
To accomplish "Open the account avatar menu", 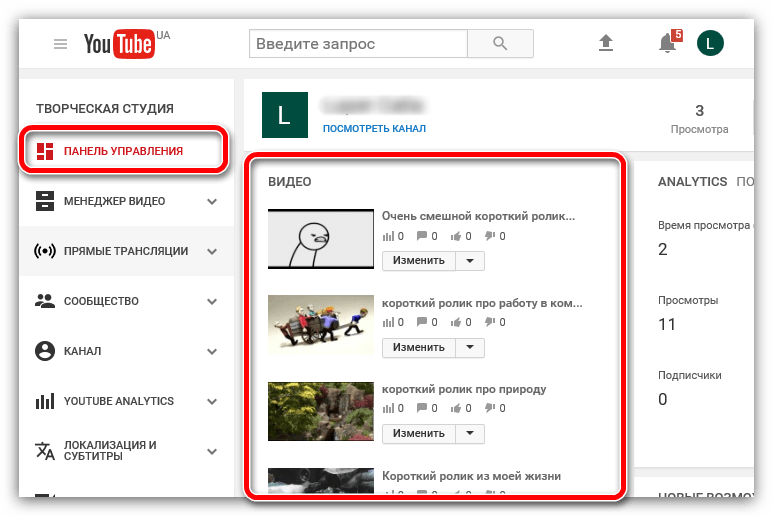I will pos(710,43).
